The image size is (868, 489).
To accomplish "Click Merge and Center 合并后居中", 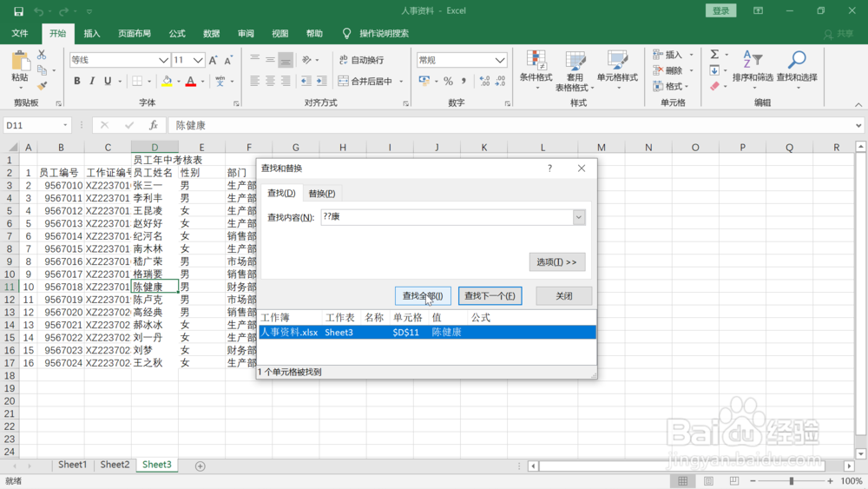I will tap(365, 81).
